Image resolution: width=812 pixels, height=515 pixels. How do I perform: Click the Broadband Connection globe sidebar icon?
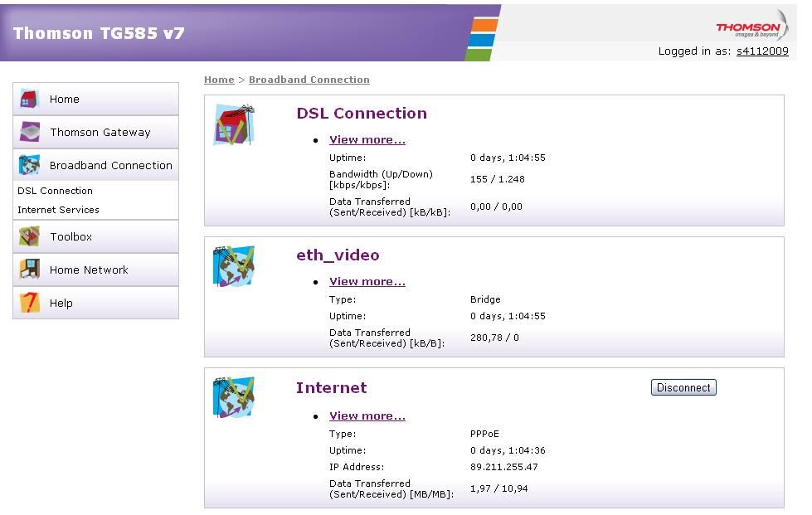coord(30,165)
